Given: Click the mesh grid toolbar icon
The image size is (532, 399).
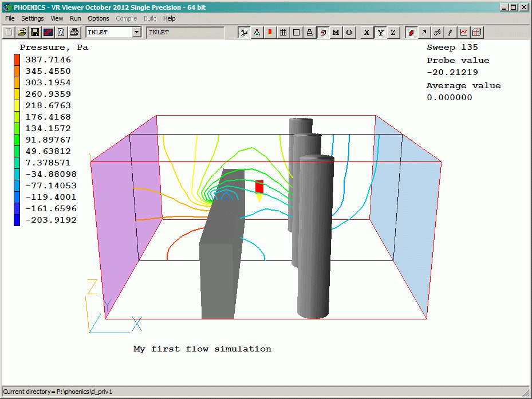Looking at the screenshot, I should point(283,33).
